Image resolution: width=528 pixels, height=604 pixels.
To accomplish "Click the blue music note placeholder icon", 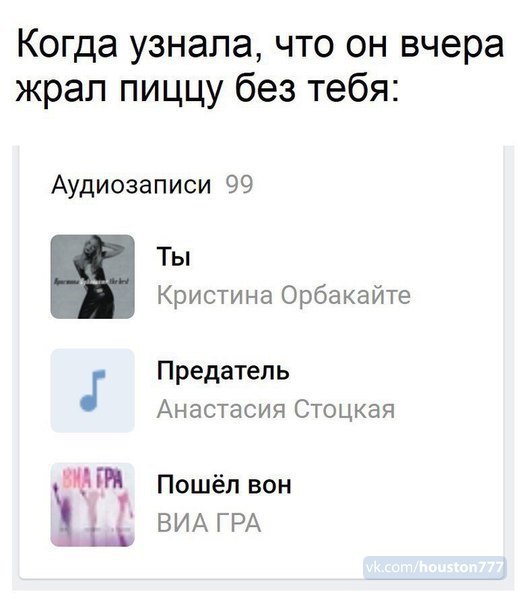I will coord(93,391).
